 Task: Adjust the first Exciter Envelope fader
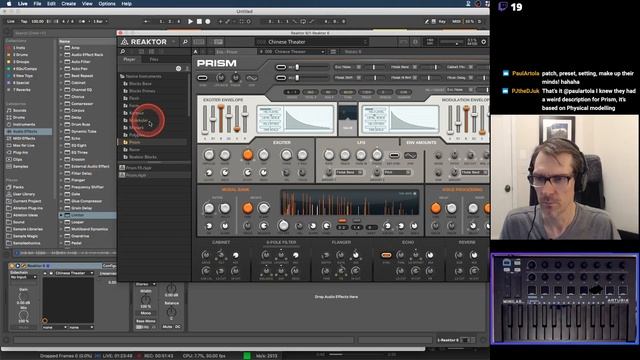point(205,118)
